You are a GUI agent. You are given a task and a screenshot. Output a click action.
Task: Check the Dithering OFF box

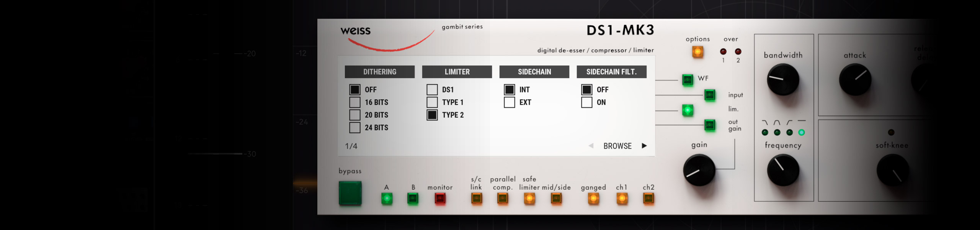[355, 90]
